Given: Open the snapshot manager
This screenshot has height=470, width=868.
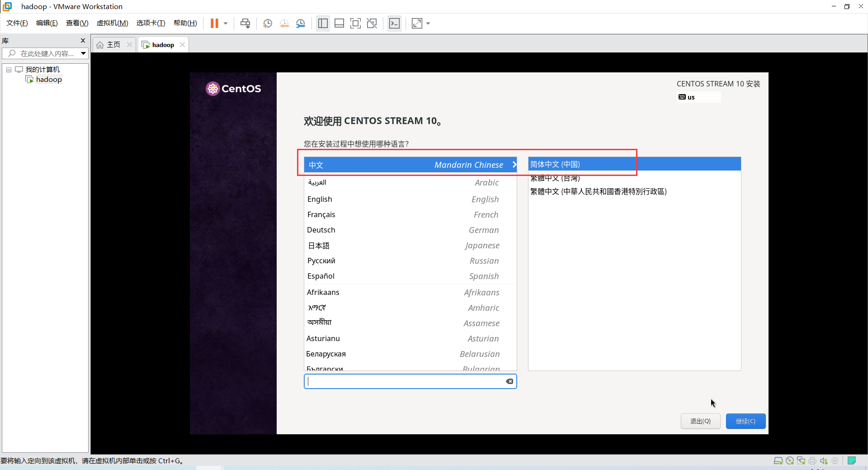Looking at the screenshot, I should 301,24.
